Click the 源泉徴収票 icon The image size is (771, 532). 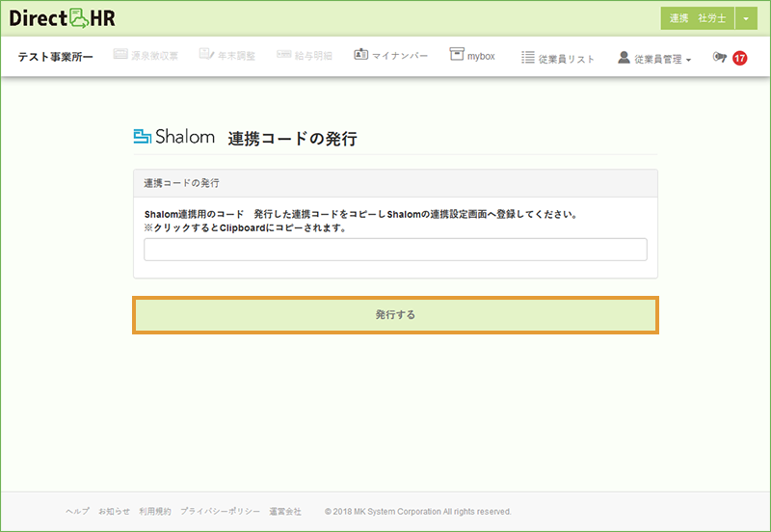(x=120, y=54)
